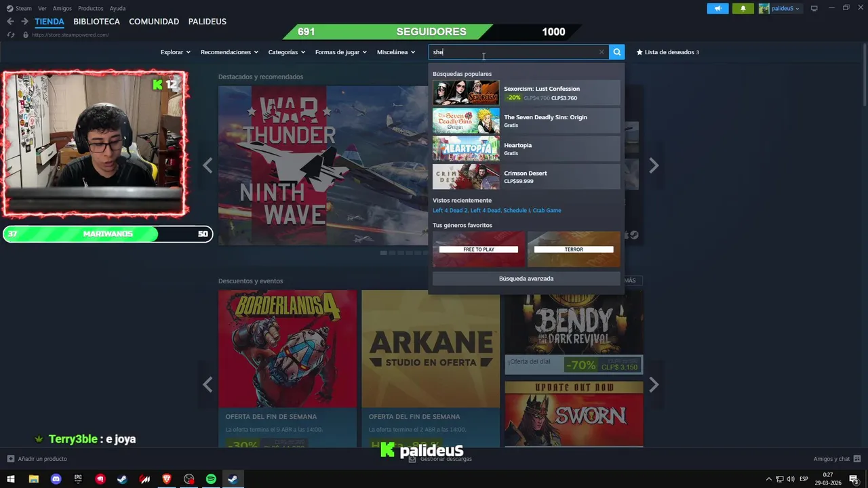
Task: Switch to the TIENDA tab
Action: (x=50, y=22)
